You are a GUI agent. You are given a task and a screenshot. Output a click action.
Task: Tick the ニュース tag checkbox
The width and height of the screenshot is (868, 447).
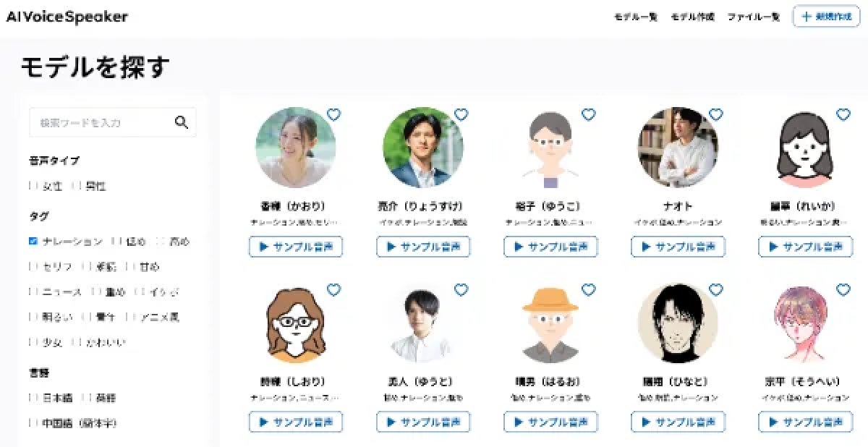(x=33, y=291)
